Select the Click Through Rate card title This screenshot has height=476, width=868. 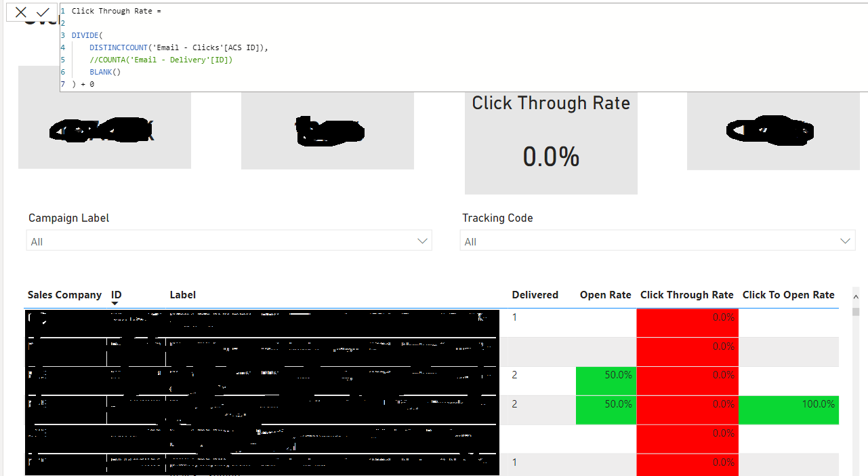click(x=551, y=103)
